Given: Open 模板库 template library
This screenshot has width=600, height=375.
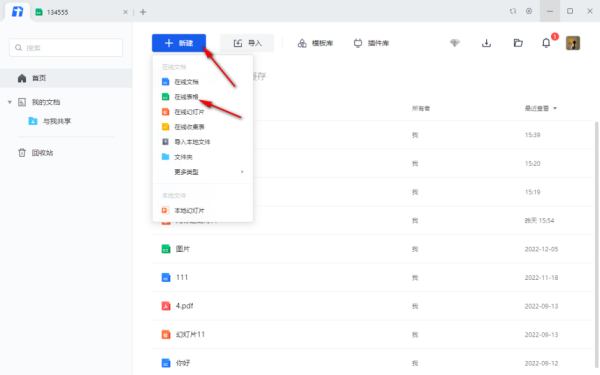Looking at the screenshot, I should point(315,43).
